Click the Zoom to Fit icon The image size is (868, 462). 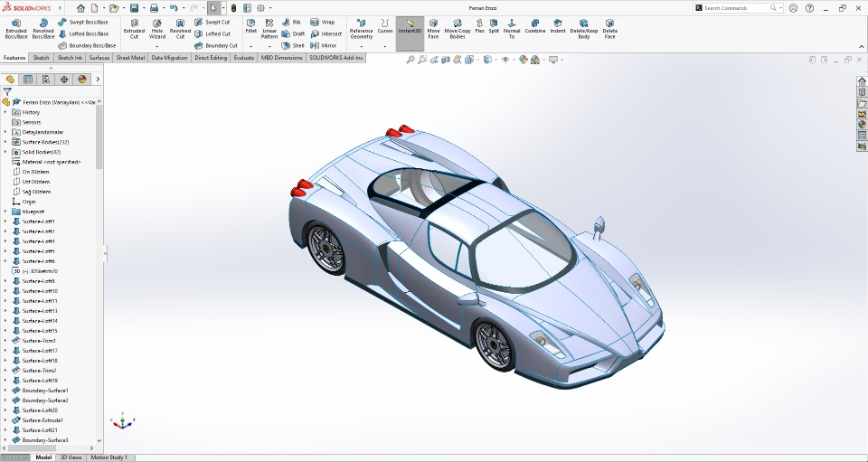tap(410, 60)
